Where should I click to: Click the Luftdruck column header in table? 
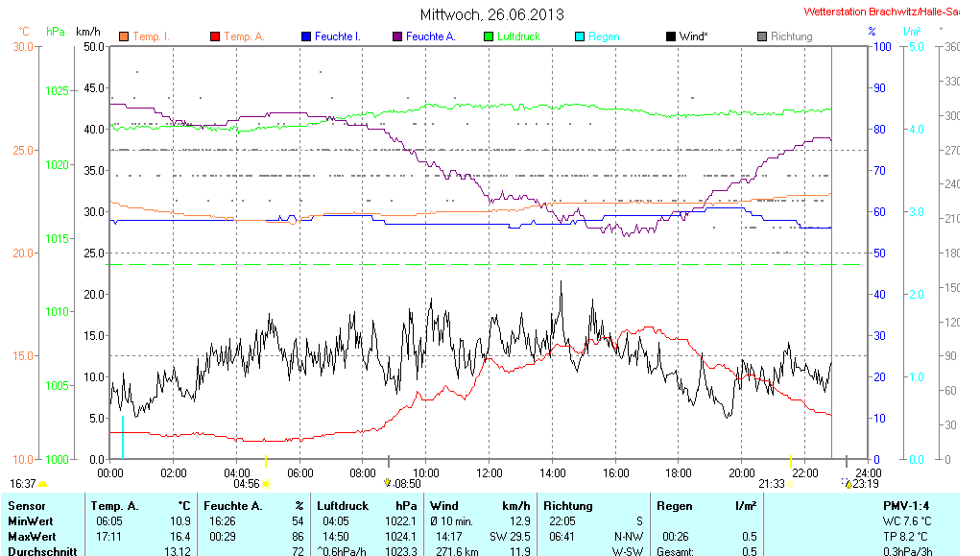tap(341, 505)
